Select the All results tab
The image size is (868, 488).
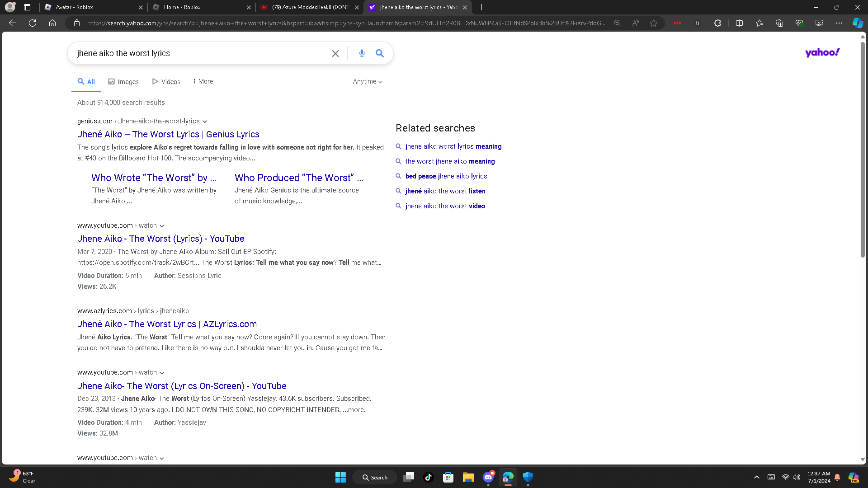[86, 82]
